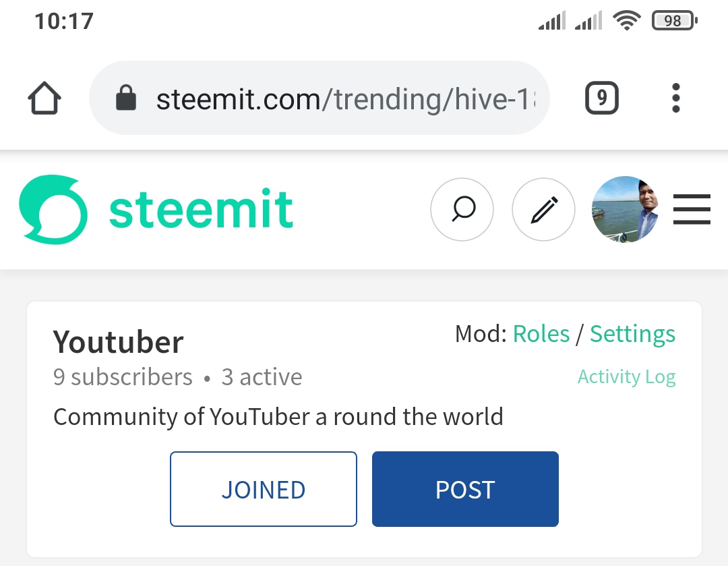The height and width of the screenshot is (566, 728).
Task: Select the steemit.com address bar
Action: [x=320, y=98]
